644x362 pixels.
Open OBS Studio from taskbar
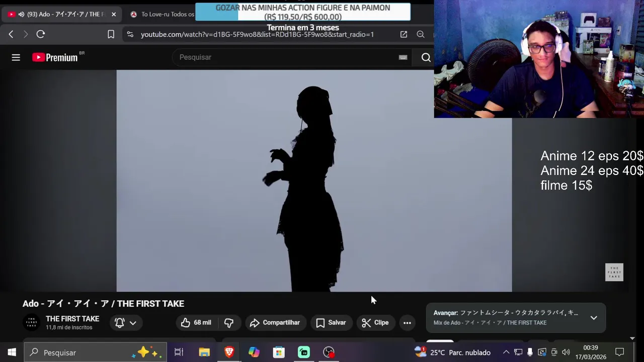point(329,352)
